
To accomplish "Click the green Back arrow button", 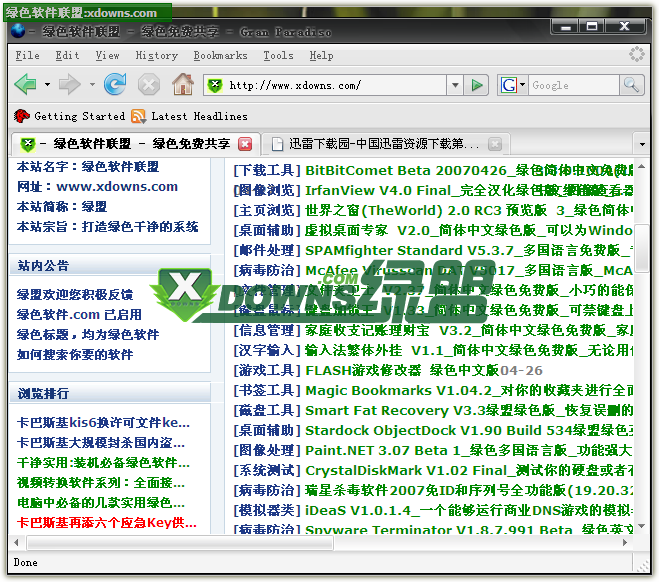I will coord(26,84).
